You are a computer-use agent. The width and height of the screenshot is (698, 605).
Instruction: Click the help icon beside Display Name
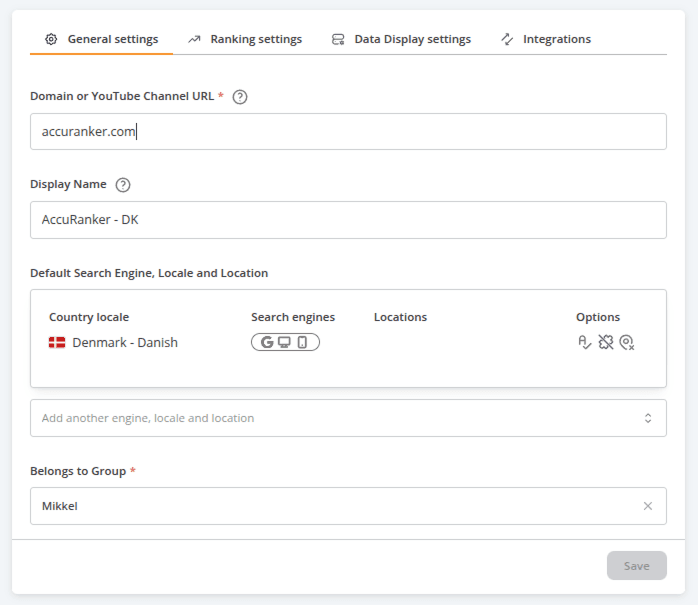[123, 185]
